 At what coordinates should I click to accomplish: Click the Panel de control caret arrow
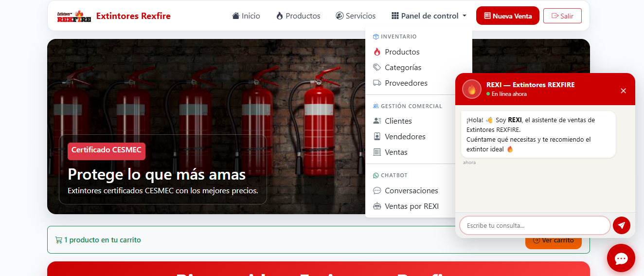click(x=465, y=16)
